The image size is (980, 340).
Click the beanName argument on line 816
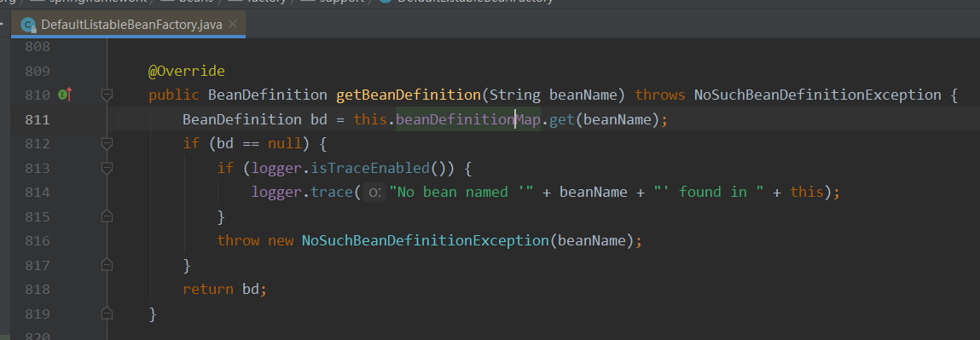591,241
